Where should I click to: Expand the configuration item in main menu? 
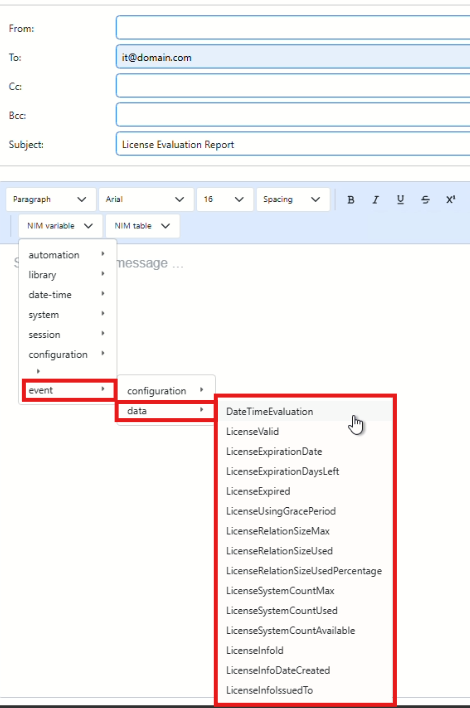point(67,354)
